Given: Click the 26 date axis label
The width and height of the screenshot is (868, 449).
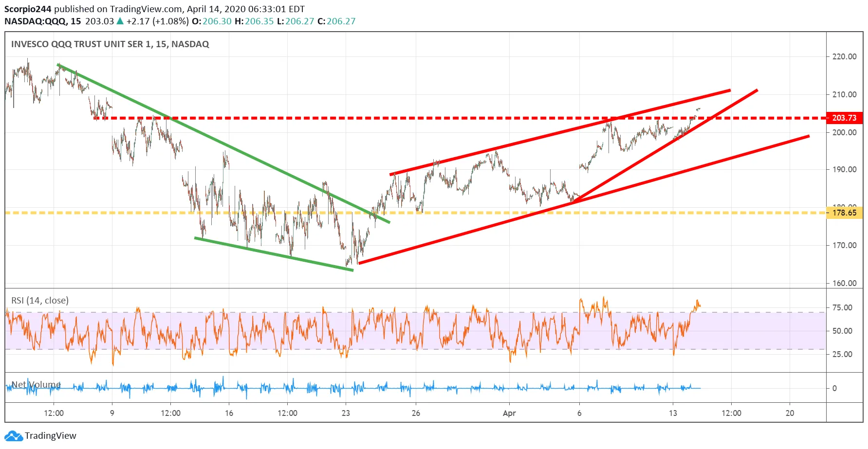Looking at the screenshot, I should pos(416,413).
